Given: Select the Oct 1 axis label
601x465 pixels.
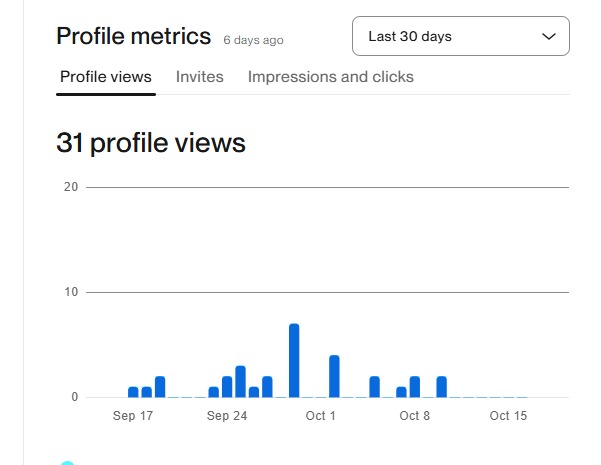Looking at the screenshot, I should [321, 416].
